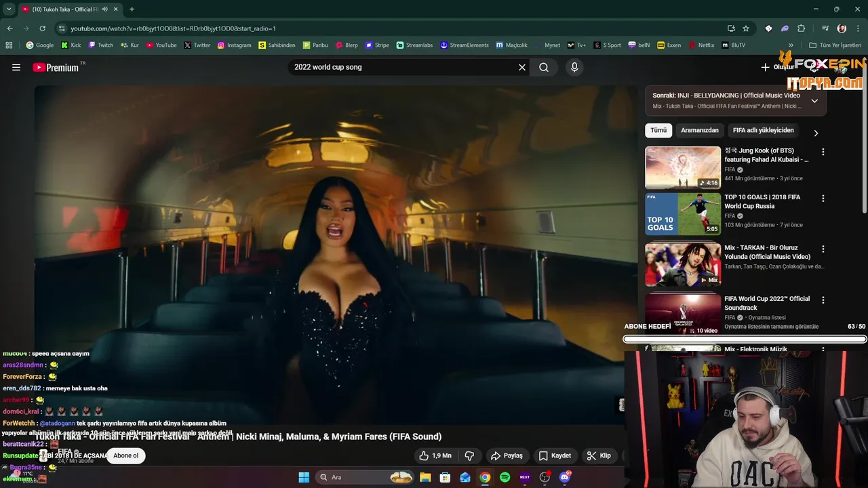Open FIFA World Cup 2022 Soundtrack thumbnail
This screenshot has width=868, height=488.
click(683, 313)
